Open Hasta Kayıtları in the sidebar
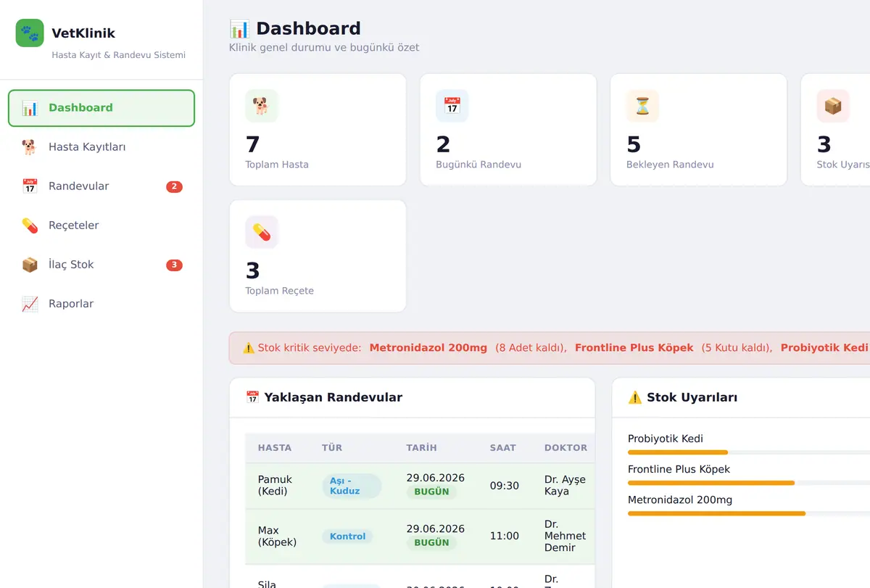This screenshot has width=870, height=588. (101, 147)
